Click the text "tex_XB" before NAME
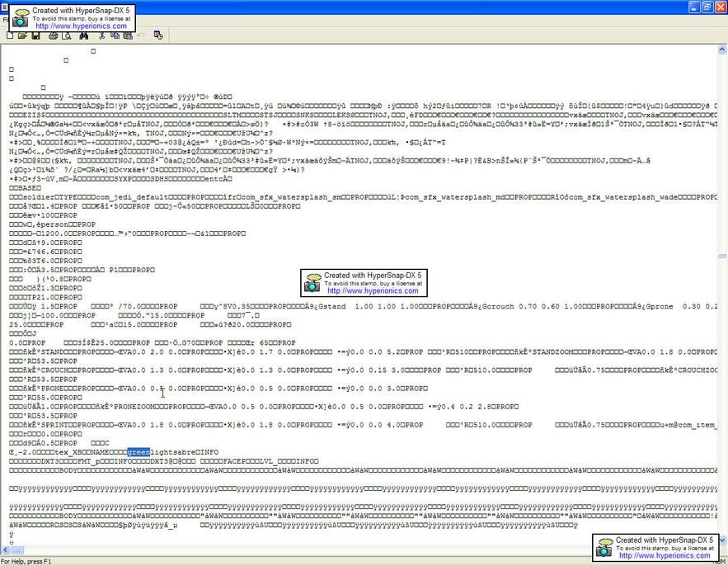The image size is (728, 566). point(68,452)
